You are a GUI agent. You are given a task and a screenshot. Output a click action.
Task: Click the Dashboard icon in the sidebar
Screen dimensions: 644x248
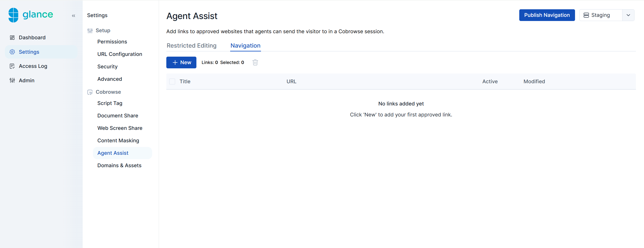point(12,37)
